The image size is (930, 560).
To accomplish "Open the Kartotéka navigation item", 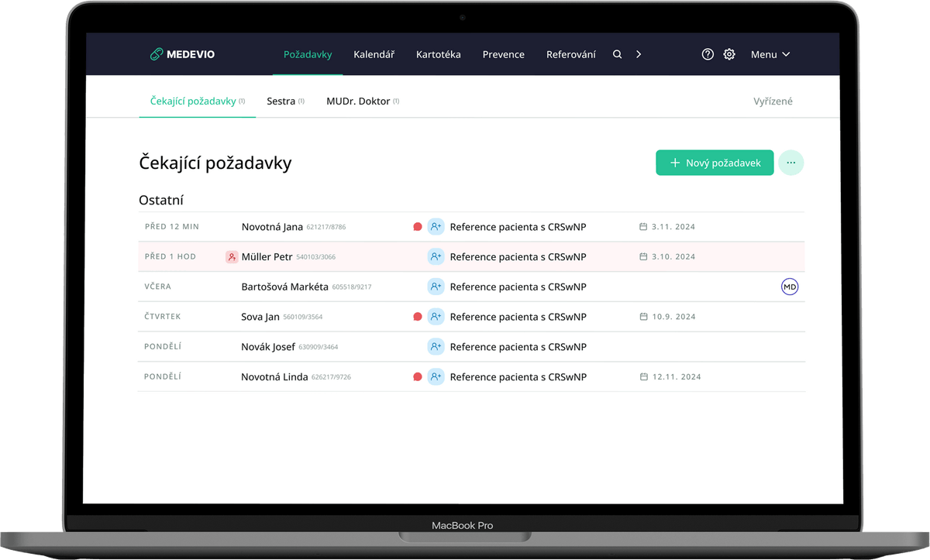I will click(438, 54).
